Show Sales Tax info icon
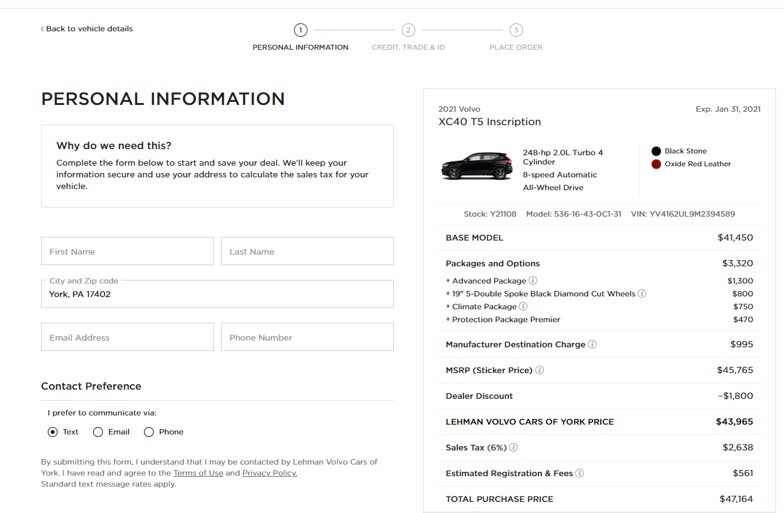The width and height of the screenshot is (784, 513). click(x=514, y=448)
